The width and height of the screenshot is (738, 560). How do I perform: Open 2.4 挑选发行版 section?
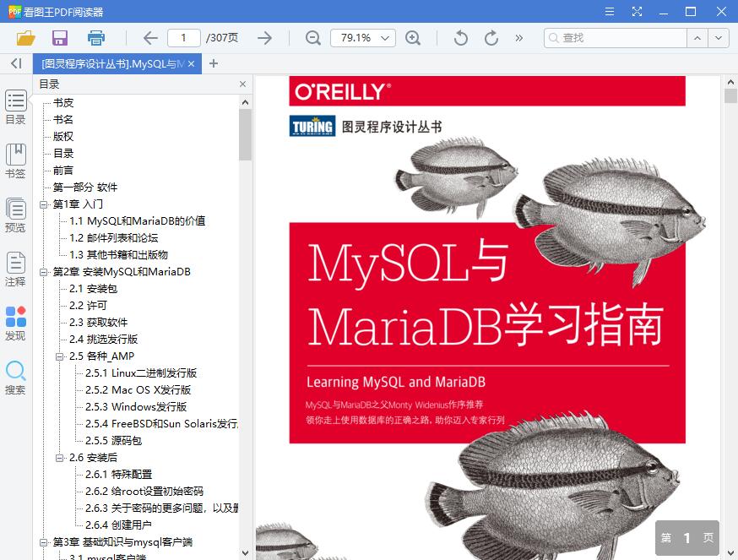pyautogui.click(x=103, y=340)
